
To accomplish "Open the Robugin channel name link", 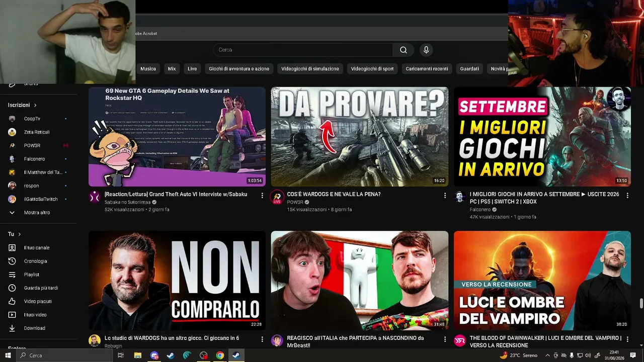I will tap(113, 346).
